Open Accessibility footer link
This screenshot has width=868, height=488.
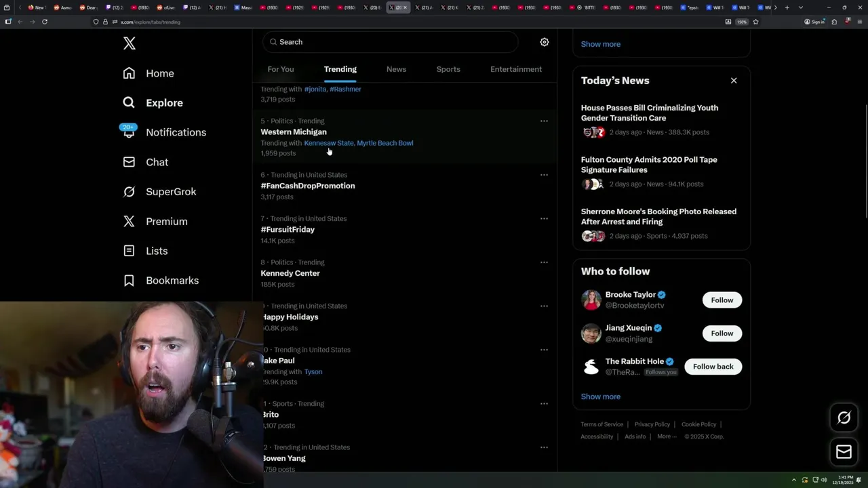(597, 436)
